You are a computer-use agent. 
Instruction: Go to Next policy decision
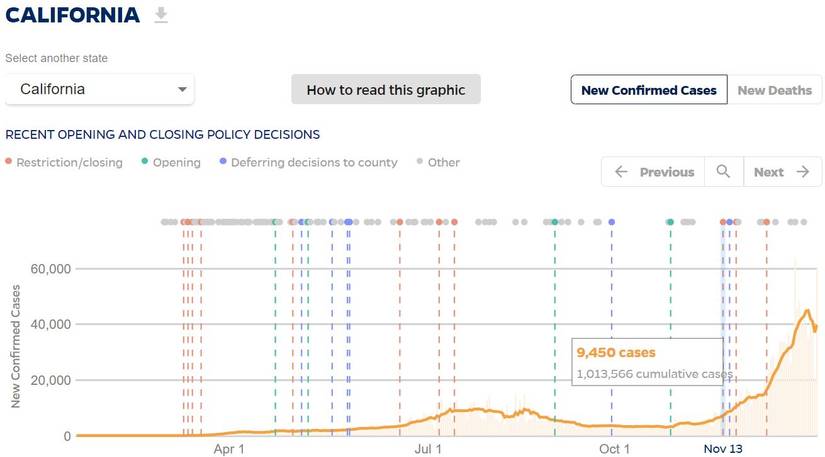[782, 172]
